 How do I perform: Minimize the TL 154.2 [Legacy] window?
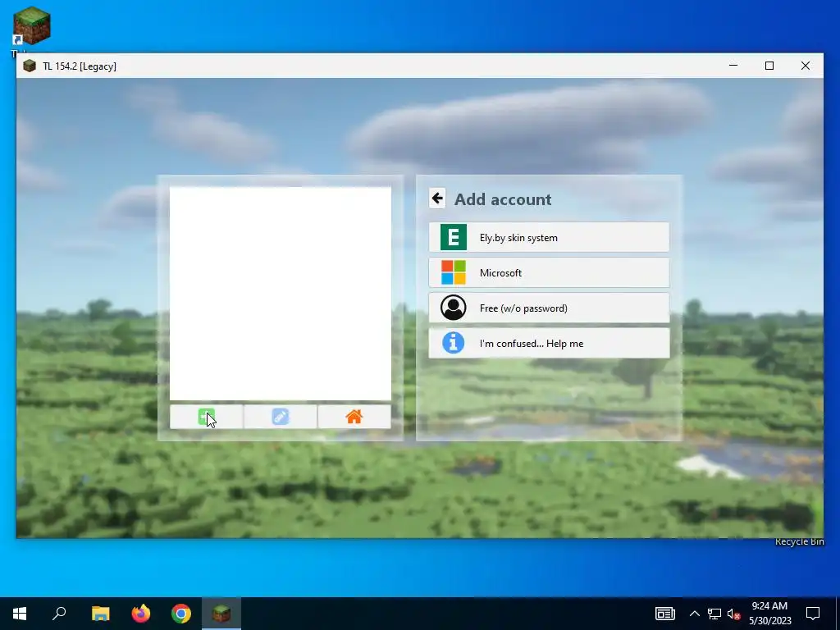(x=733, y=66)
